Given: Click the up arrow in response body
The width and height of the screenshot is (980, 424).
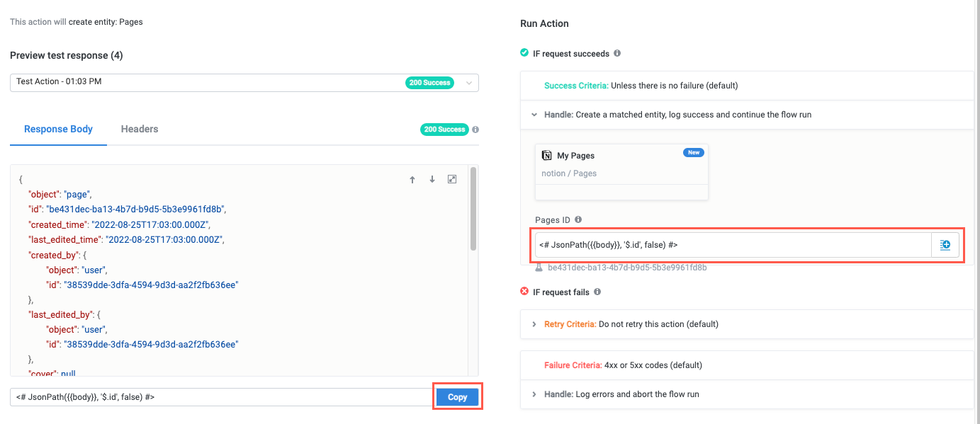Looking at the screenshot, I should [412, 180].
